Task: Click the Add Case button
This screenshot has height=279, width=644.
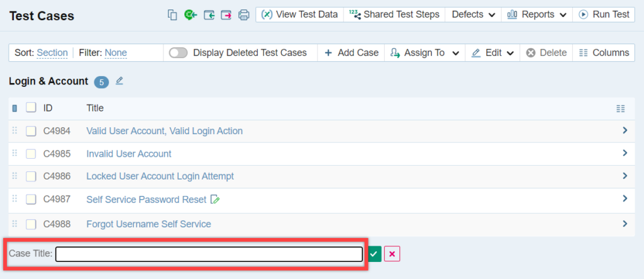Action: pos(351,53)
